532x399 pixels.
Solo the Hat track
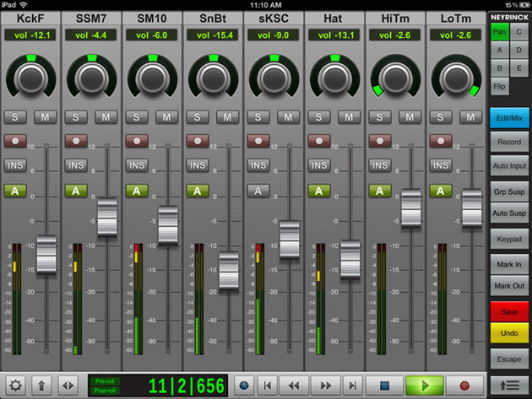point(319,117)
